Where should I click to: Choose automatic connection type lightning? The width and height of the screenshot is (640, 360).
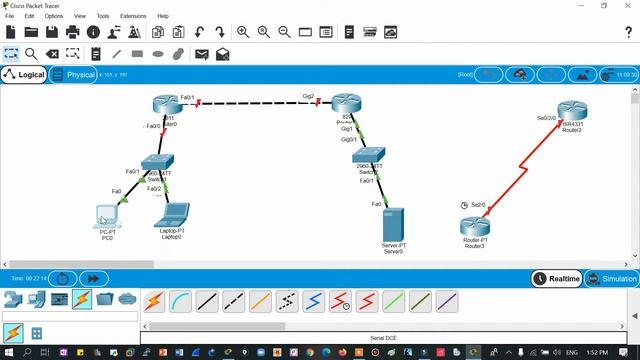154,302
